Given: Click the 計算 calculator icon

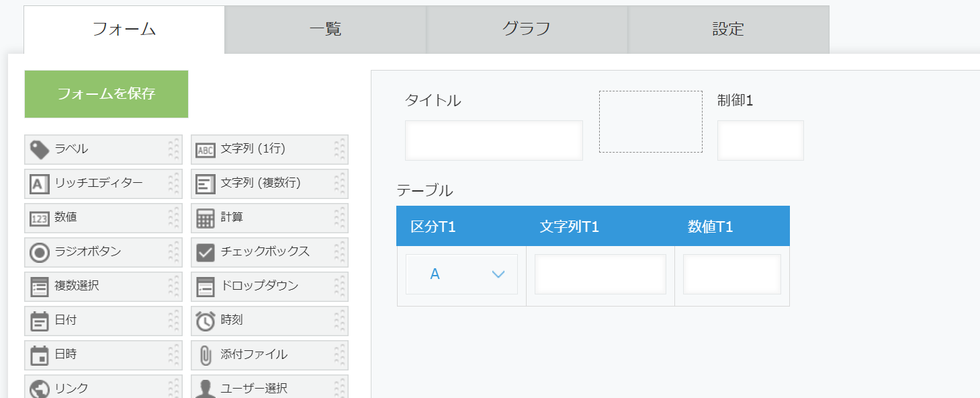Looking at the screenshot, I should point(205,218).
